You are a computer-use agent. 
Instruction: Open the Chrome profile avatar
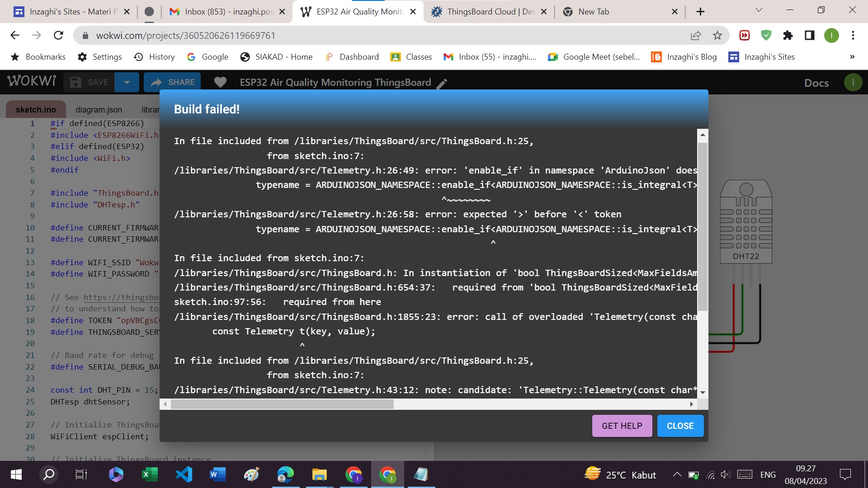pyautogui.click(x=831, y=35)
